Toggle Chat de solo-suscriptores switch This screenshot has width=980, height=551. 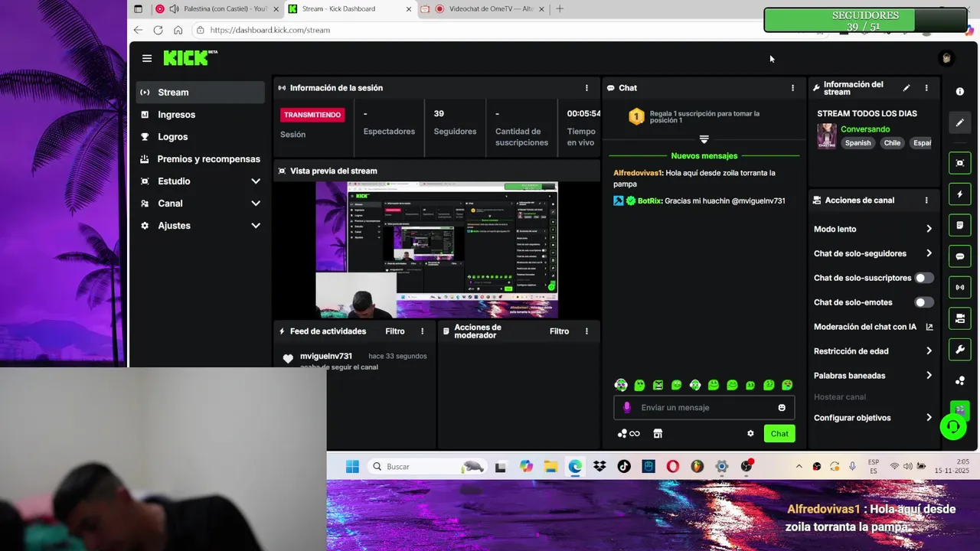point(924,278)
